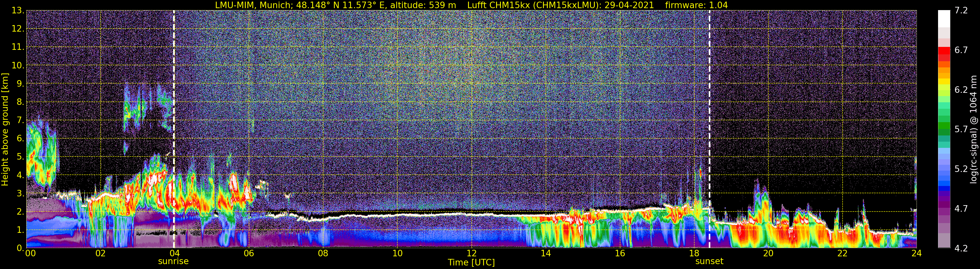The height and width of the screenshot is (269, 980).
Task: Click the height axis tick "7."
Action: pyautogui.click(x=20, y=120)
